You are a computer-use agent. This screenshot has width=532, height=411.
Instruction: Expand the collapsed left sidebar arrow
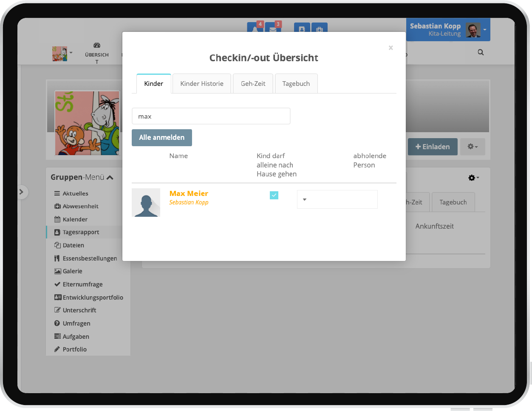22,192
